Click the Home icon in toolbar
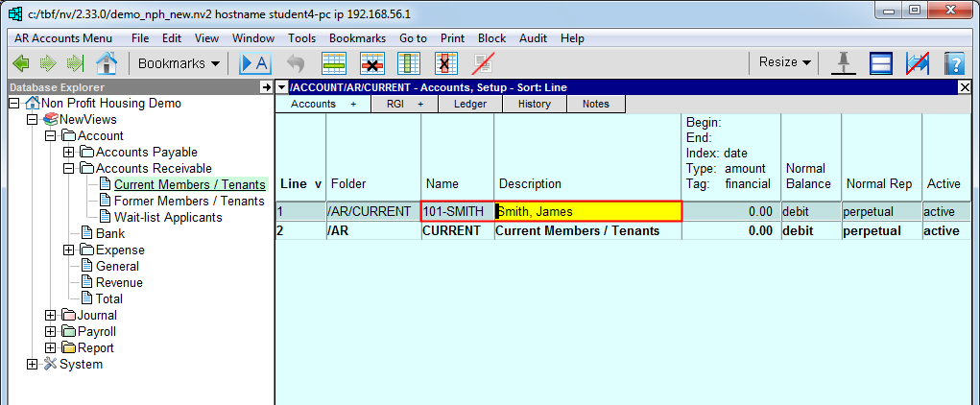980x405 pixels. click(x=107, y=63)
